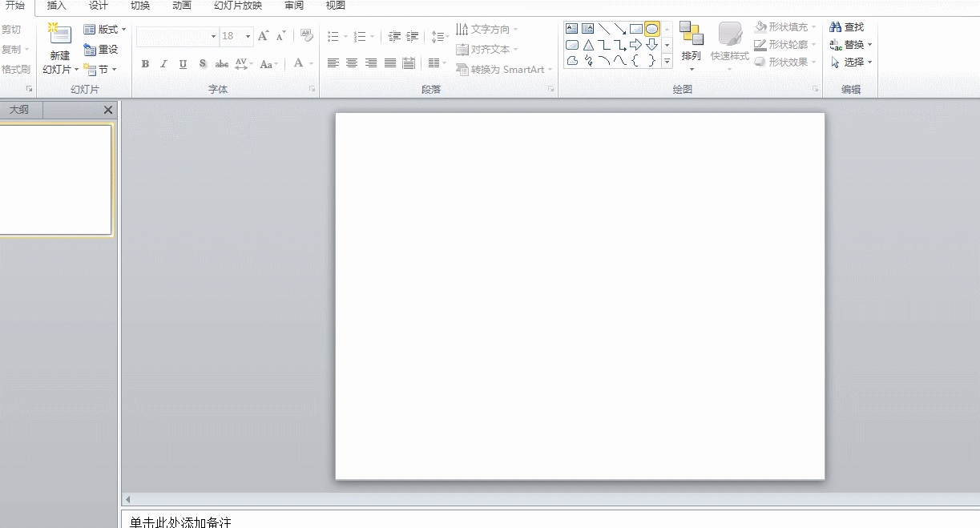Select the text box shape in gallery
The width and height of the screenshot is (980, 528).
[572, 29]
